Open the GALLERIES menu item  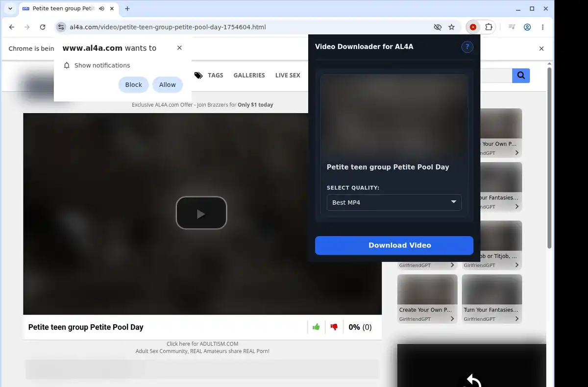pyautogui.click(x=249, y=75)
